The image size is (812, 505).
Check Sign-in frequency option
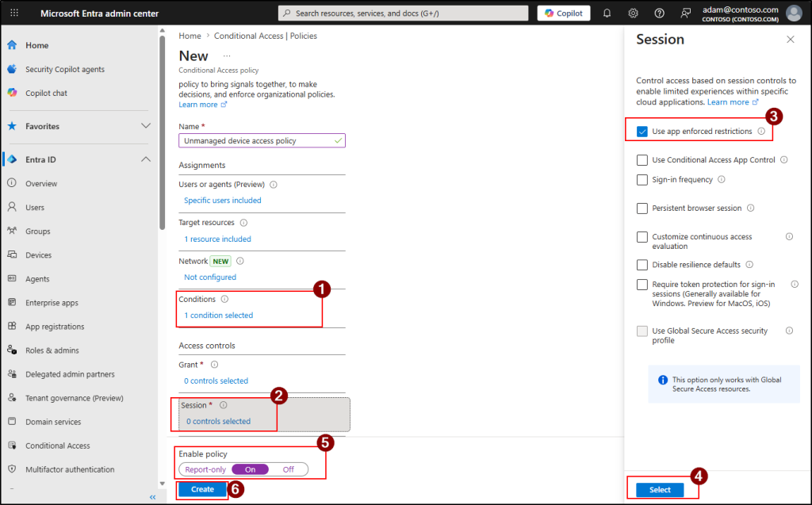642,180
